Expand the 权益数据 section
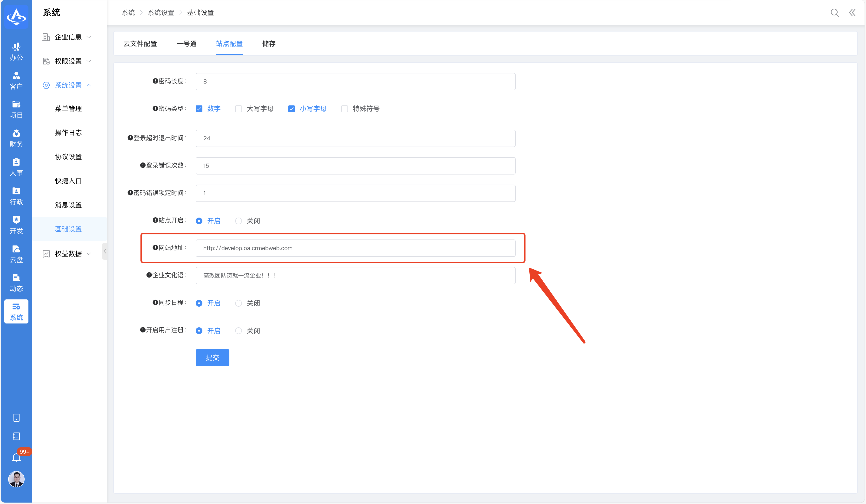 68,254
